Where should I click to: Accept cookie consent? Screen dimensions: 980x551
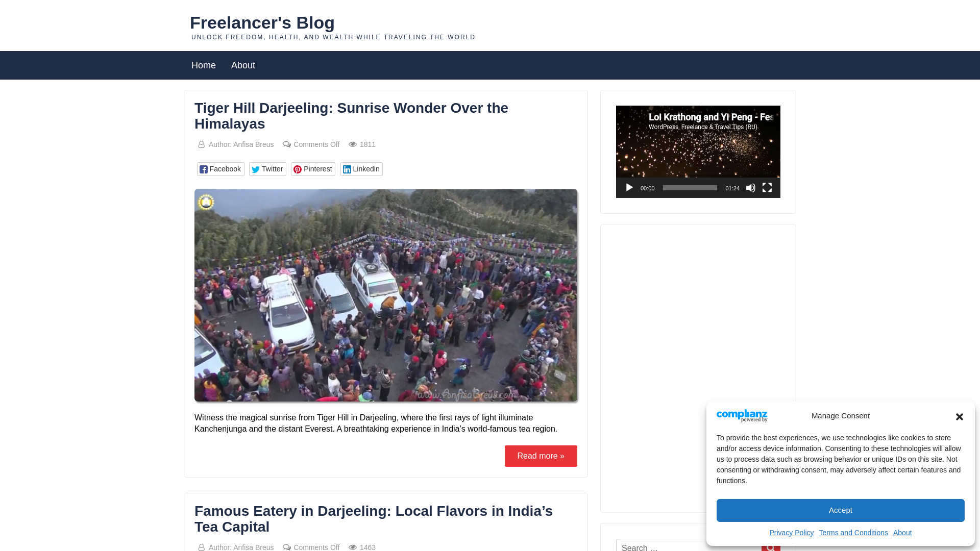tap(840, 510)
